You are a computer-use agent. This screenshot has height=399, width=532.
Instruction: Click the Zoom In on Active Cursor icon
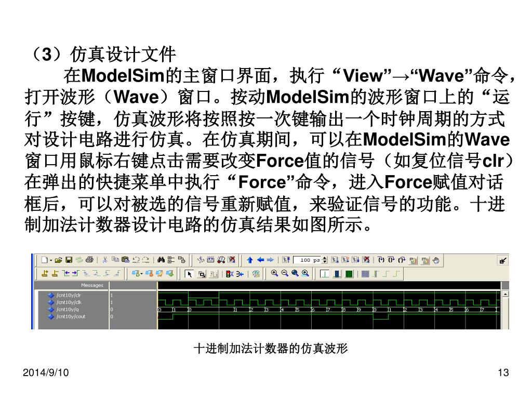[305, 273]
